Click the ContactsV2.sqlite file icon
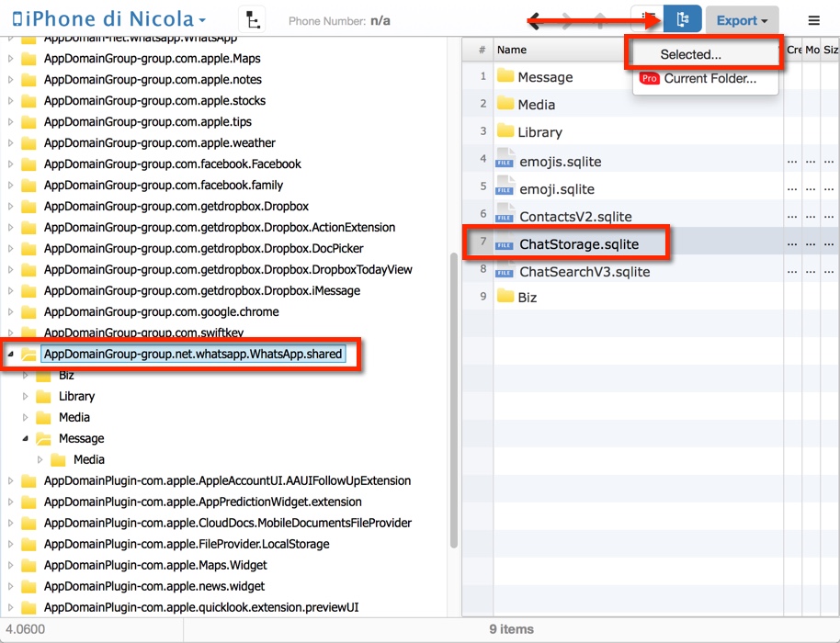This screenshot has height=643, width=840. click(505, 214)
